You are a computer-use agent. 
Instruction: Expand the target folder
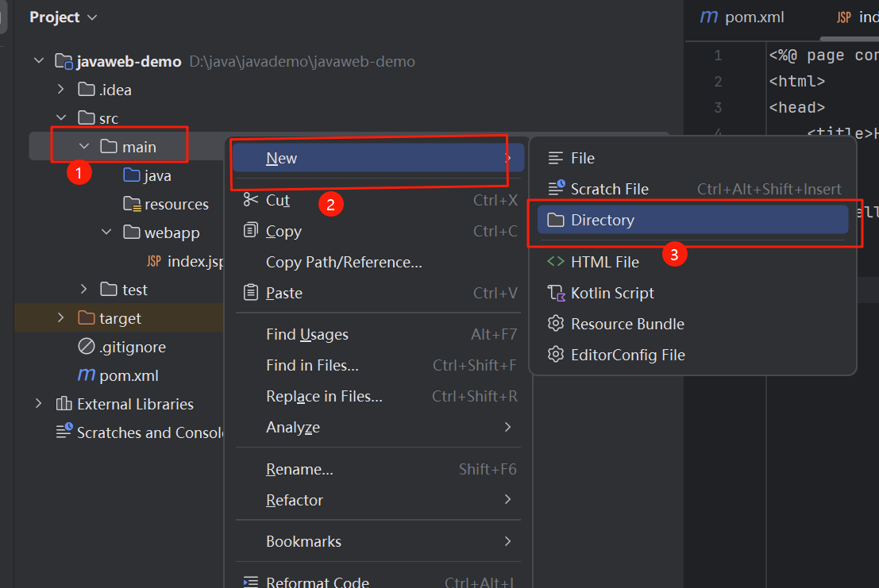61,317
